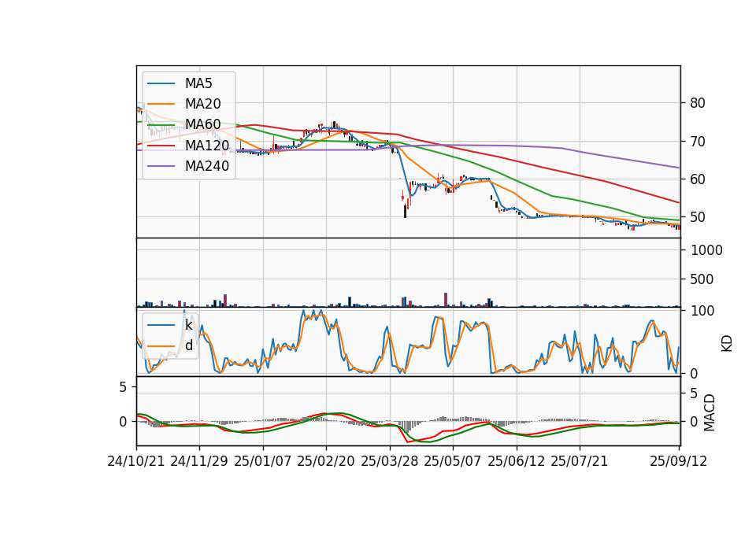Click the red MA120 legend line sample
The width and height of the screenshot is (756, 543).
(161, 145)
